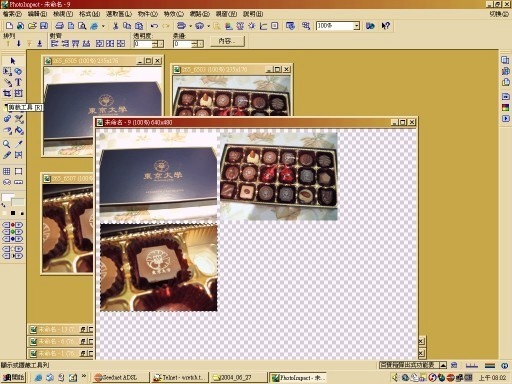Click the Open folder icon
The image size is (512, 384).
(32, 26)
